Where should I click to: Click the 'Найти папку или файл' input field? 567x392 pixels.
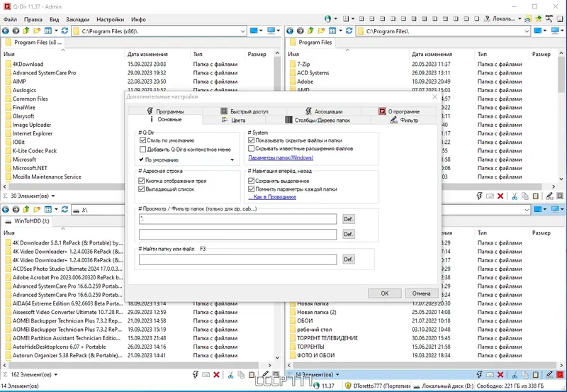click(237, 259)
